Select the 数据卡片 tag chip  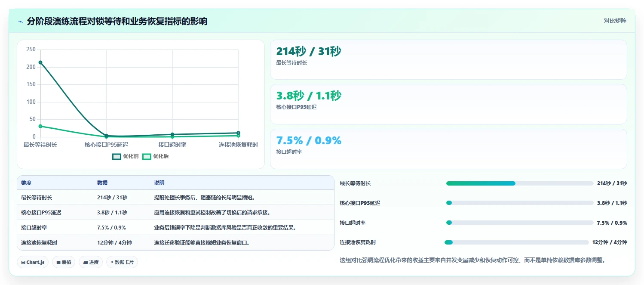(122, 262)
